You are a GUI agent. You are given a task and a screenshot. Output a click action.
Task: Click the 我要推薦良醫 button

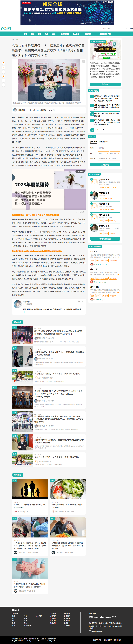[105, 239]
